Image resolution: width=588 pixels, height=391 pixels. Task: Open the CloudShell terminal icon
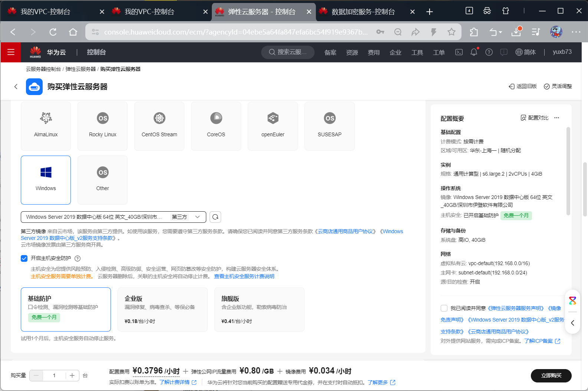459,52
